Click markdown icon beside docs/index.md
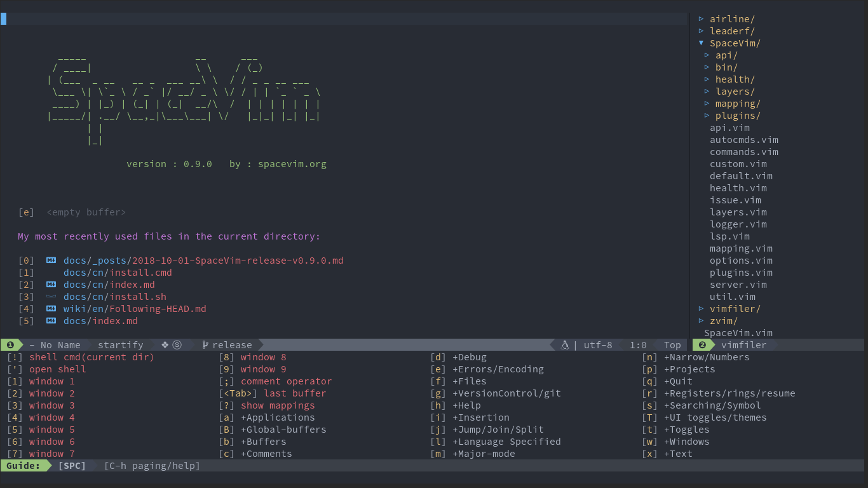Screen dimensions: 868x488 pyautogui.click(x=51, y=321)
